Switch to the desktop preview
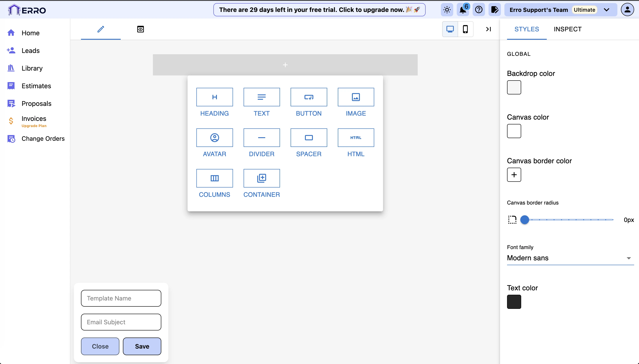The height and width of the screenshot is (364, 639). (x=450, y=29)
